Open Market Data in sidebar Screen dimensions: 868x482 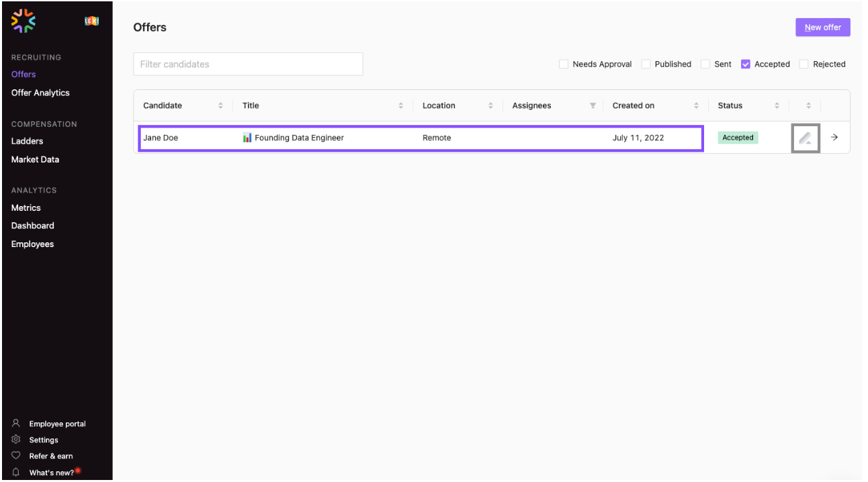click(x=35, y=159)
